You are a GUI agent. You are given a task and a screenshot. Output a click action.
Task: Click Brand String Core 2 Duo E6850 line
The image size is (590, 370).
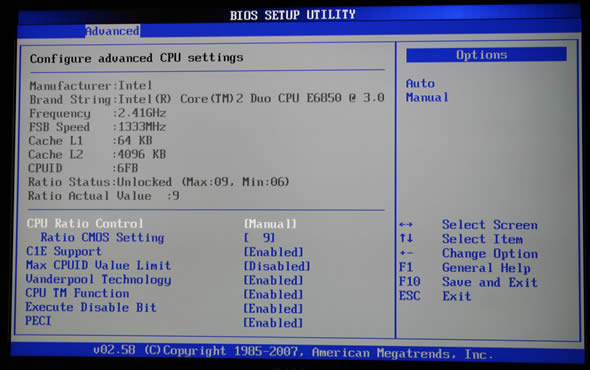click(207, 99)
